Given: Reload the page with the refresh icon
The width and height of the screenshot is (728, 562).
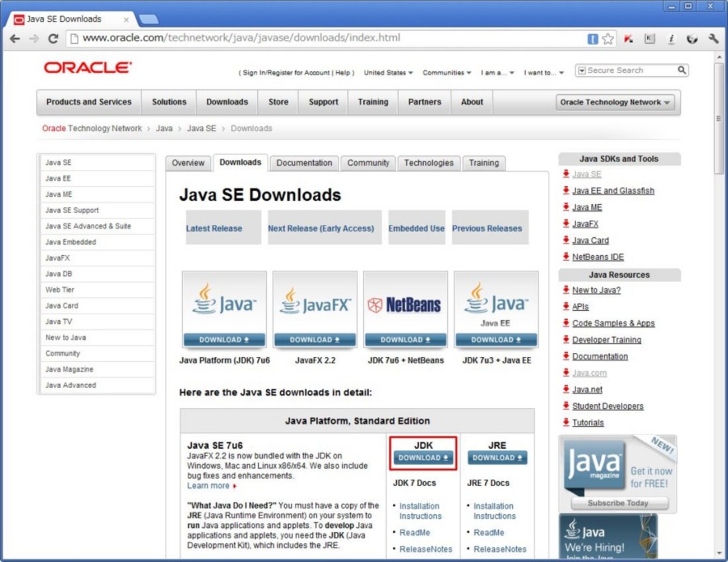Looking at the screenshot, I should (x=53, y=39).
